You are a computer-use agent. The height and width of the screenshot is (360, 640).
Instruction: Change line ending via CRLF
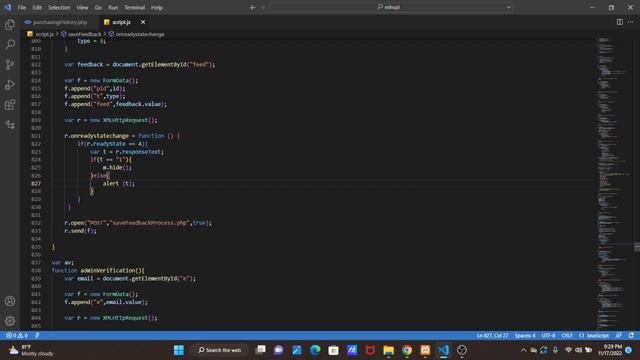(567, 336)
